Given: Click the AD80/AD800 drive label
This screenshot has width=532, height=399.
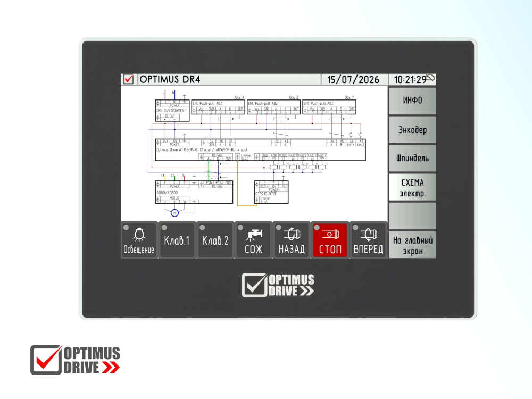Looking at the screenshot, I should pos(167,193).
